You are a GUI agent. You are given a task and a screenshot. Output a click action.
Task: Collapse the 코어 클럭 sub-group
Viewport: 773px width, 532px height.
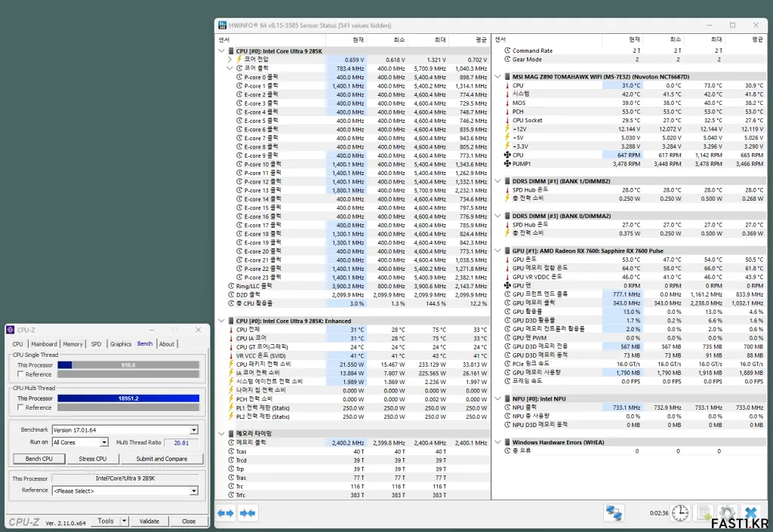point(229,68)
